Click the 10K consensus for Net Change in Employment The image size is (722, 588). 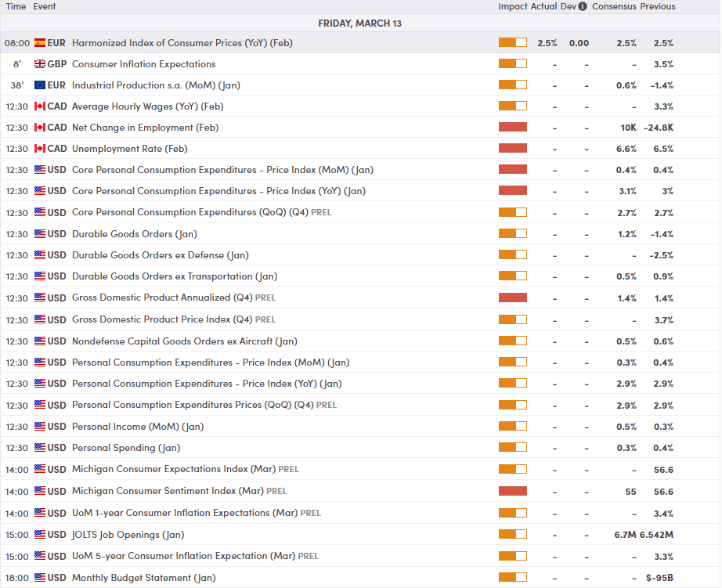click(628, 128)
